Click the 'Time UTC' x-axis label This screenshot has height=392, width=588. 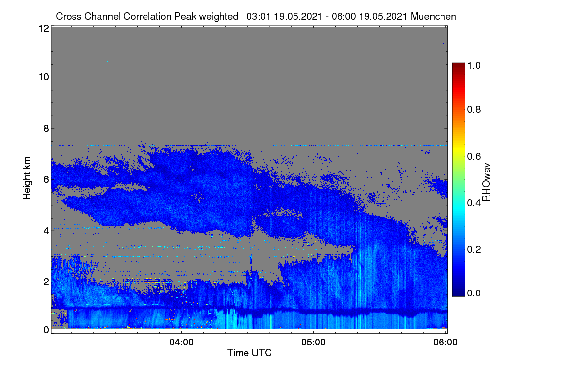point(249,353)
